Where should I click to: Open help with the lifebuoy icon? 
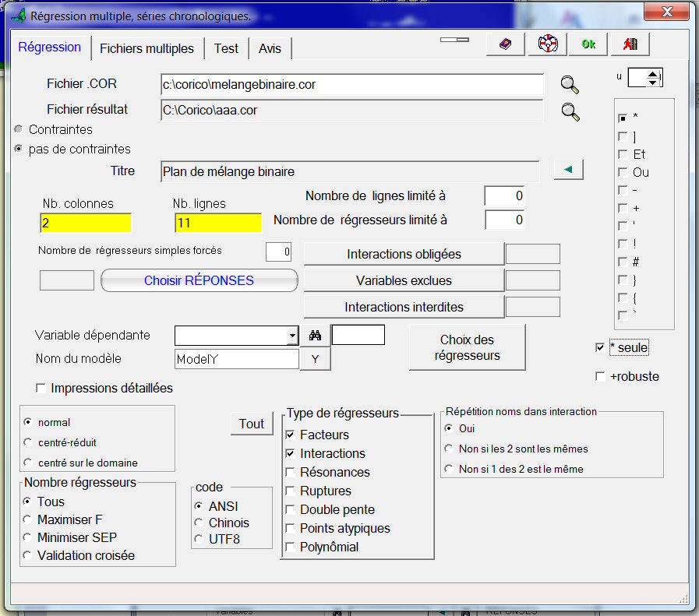tap(547, 44)
